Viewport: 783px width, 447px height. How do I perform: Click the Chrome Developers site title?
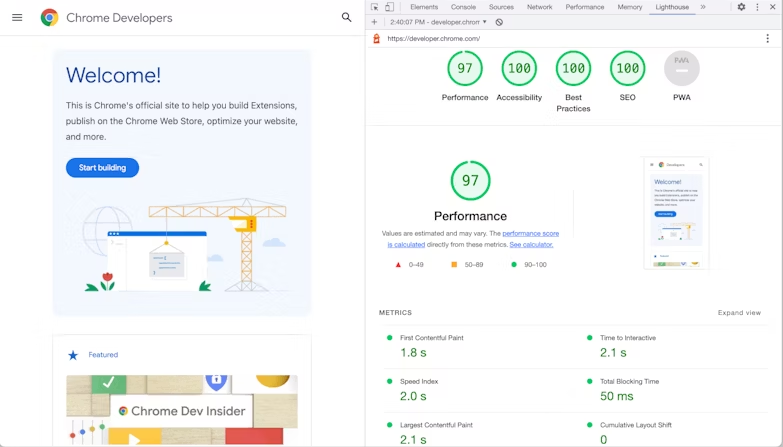point(119,17)
